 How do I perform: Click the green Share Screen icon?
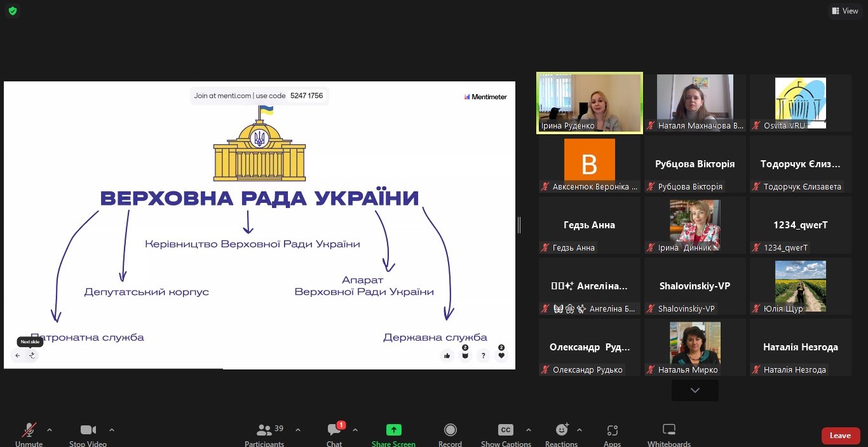pyautogui.click(x=393, y=430)
